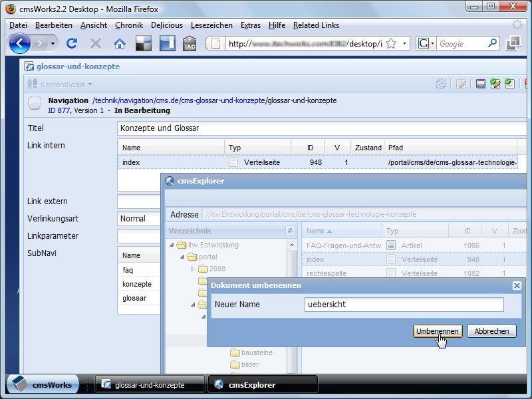Viewport: 532px width, 399px height.
Task: Select the index row in Link intern
Action: tap(318, 162)
